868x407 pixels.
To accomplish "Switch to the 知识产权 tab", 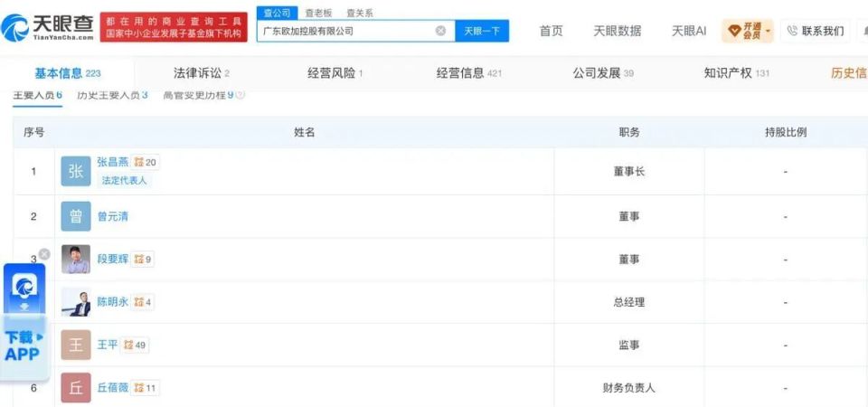I will pyautogui.click(x=736, y=73).
